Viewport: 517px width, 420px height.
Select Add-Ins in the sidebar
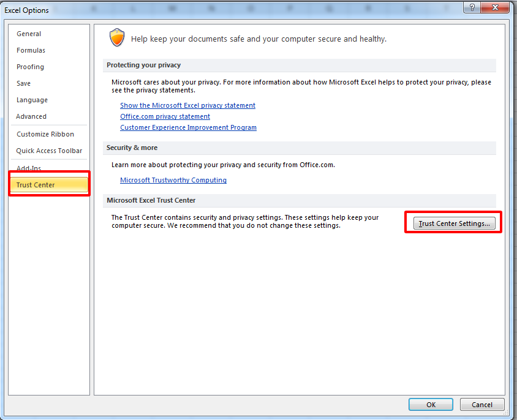click(x=29, y=168)
